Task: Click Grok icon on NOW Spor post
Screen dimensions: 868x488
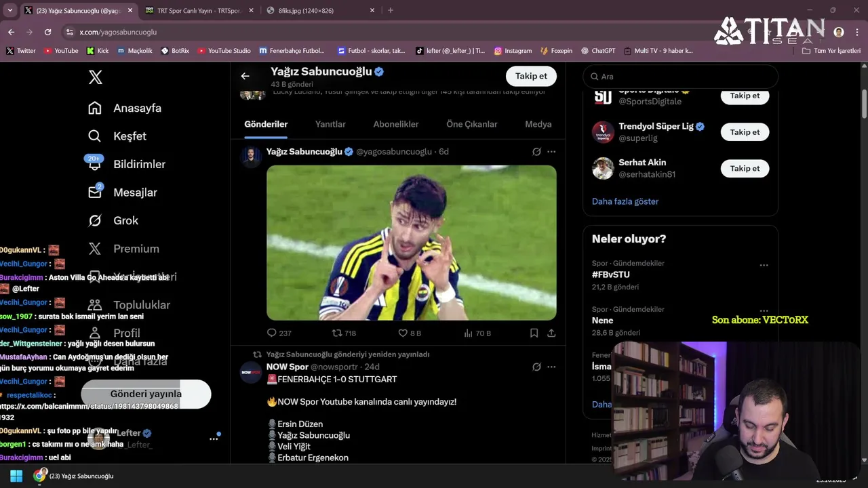Action: [536, 367]
